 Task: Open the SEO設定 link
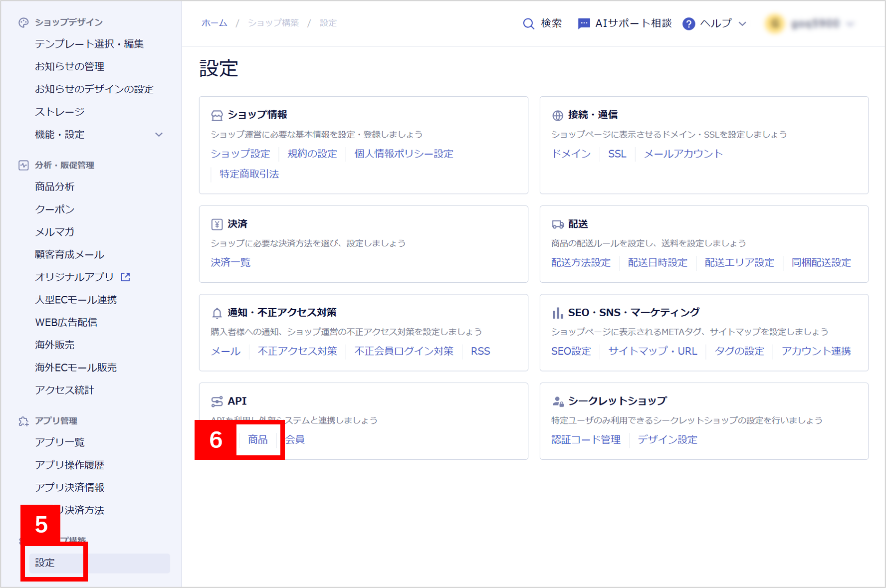click(x=571, y=351)
